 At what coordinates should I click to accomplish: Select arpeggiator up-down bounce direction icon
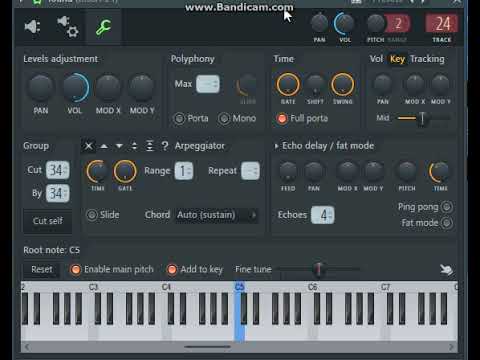[x=134, y=146]
